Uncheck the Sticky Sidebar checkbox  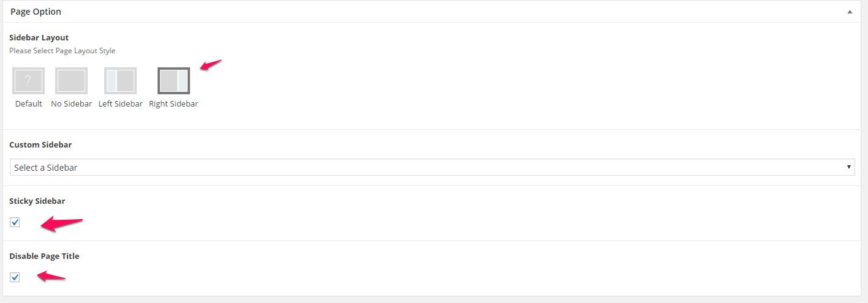tap(15, 222)
